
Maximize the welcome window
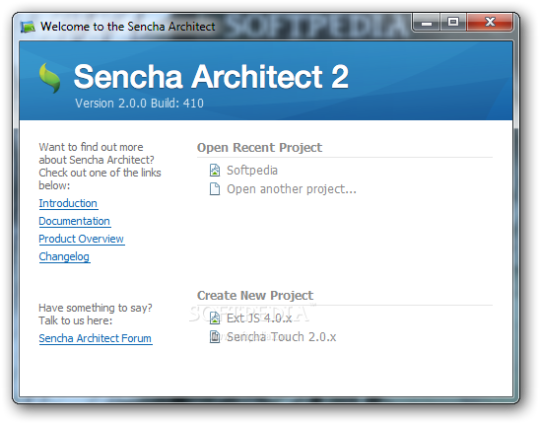point(453,22)
